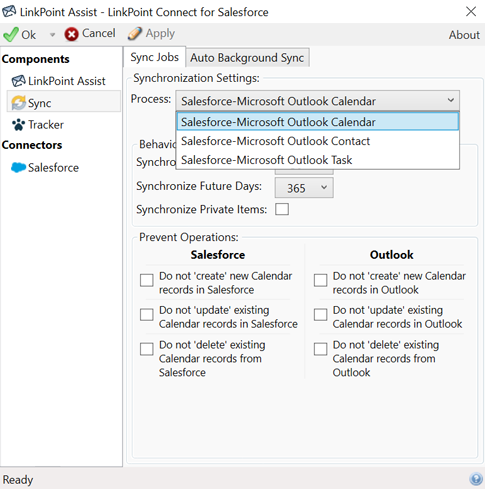This screenshot has height=489, width=485.
Task: Switch to the Sync Jobs tab
Action: coord(154,57)
